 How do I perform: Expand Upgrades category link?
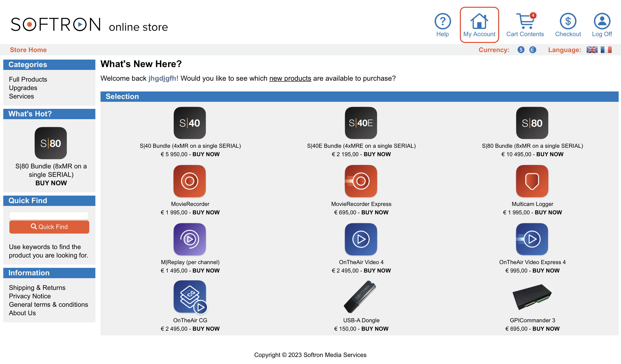(22, 87)
